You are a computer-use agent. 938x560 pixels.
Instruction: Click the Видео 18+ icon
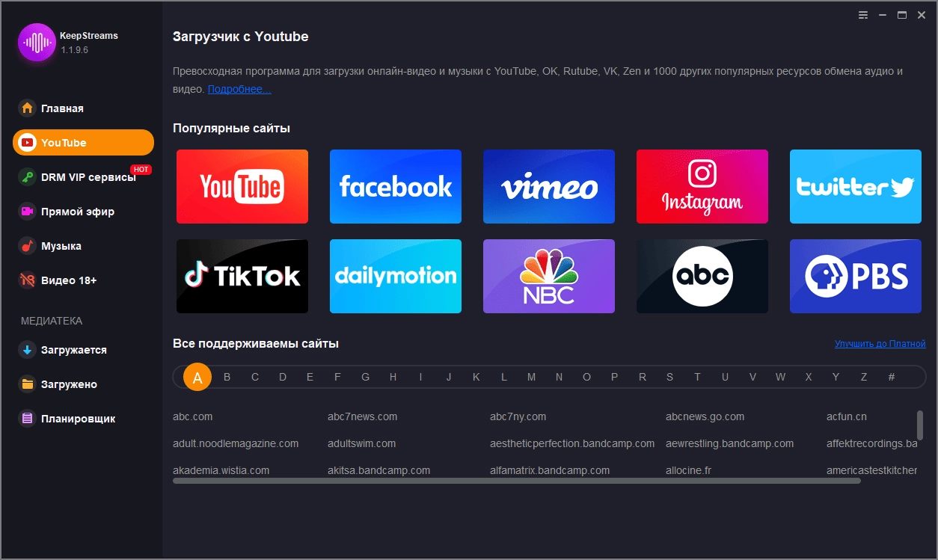tap(28, 280)
